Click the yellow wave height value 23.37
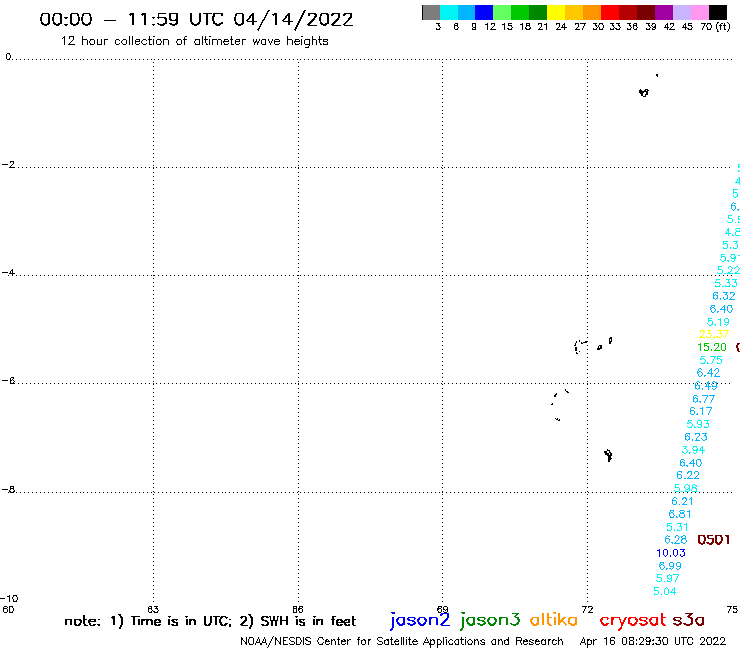Screen dimensions: 740x650 [x=714, y=335]
